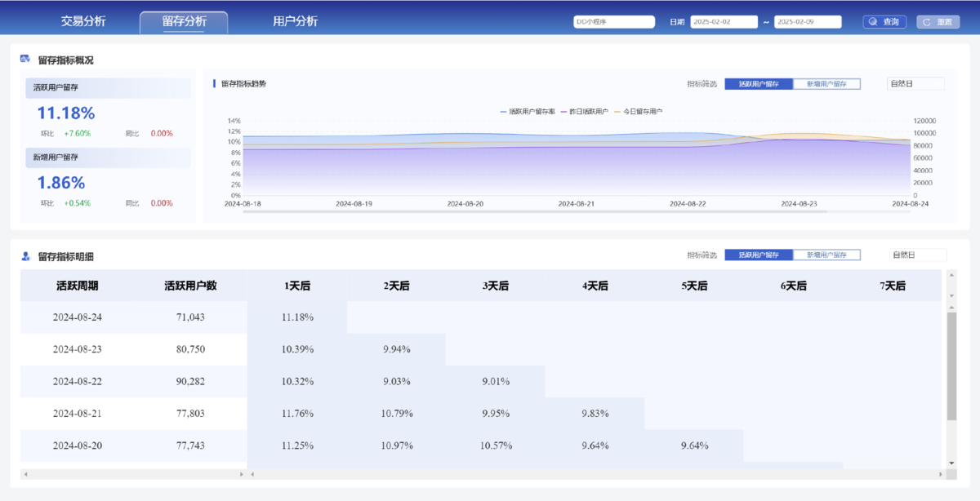The width and height of the screenshot is (980, 501).
Task: Click the 71,043 active users cell
Action: tap(190, 317)
